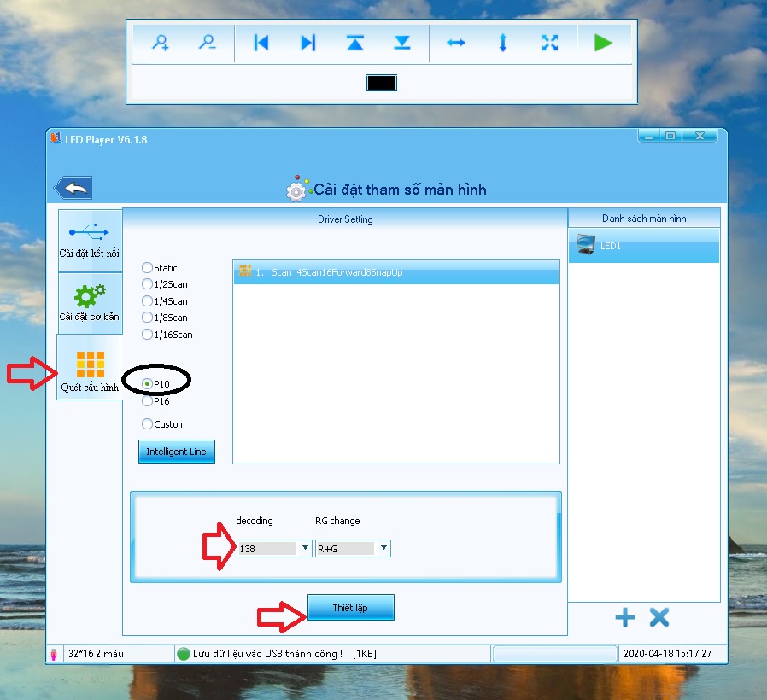The height and width of the screenshot is (700, 767).
Task: Select LED1 in the screen list
Action: (644, 245)
